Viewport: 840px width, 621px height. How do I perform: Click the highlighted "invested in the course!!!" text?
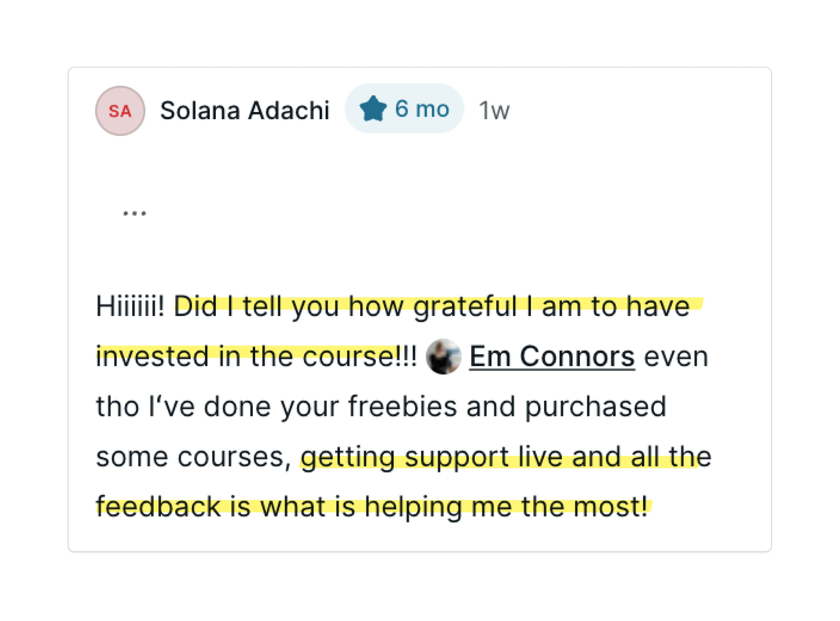click(x=256, y=356)
